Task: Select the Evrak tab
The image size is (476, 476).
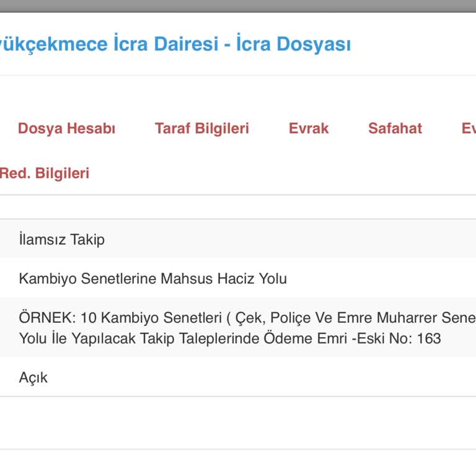Action: [309, 128]
